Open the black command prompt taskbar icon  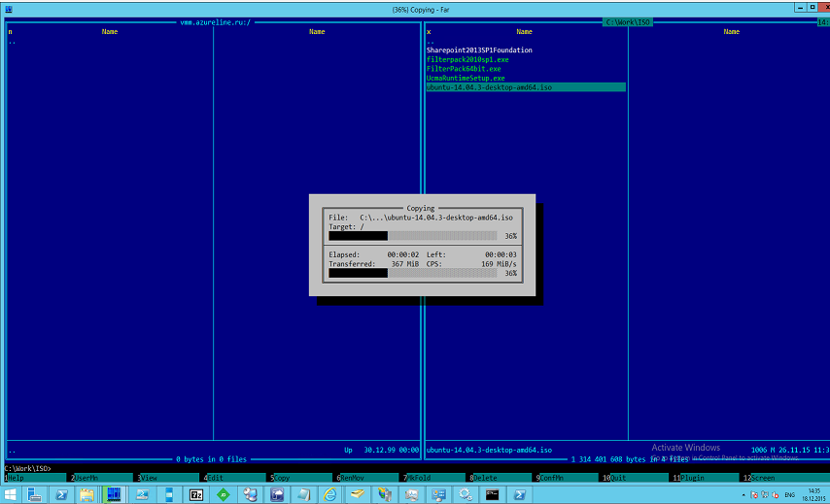(492, 495)
